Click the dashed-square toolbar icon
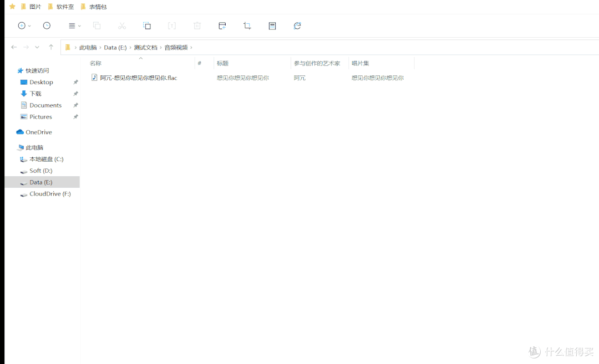 146,25
